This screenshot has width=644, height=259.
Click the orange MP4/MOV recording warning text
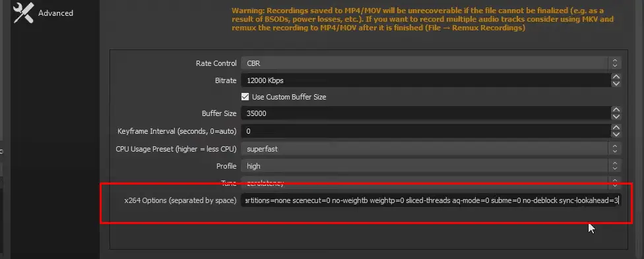point(423,19)
